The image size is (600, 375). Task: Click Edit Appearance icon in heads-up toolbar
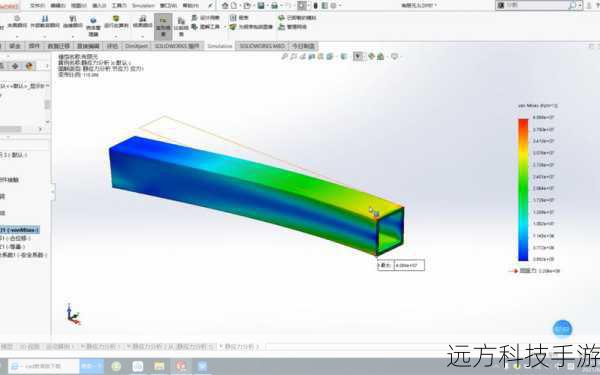(371, 57)
